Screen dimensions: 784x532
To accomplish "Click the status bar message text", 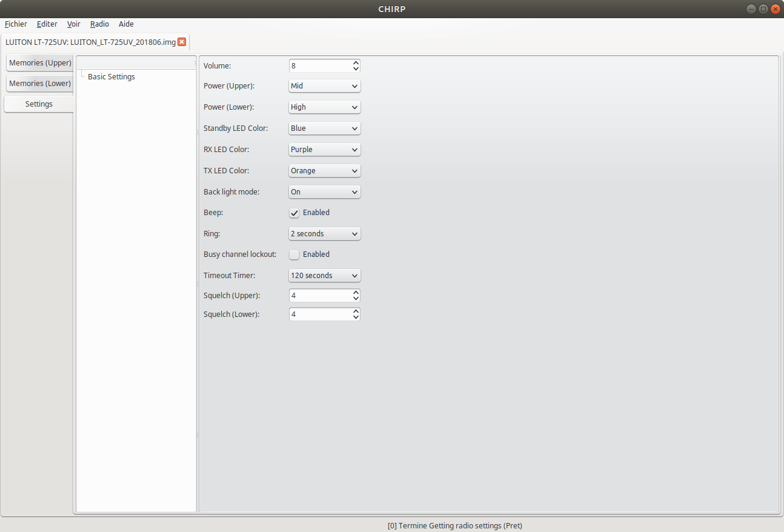I will click(454, 525).
